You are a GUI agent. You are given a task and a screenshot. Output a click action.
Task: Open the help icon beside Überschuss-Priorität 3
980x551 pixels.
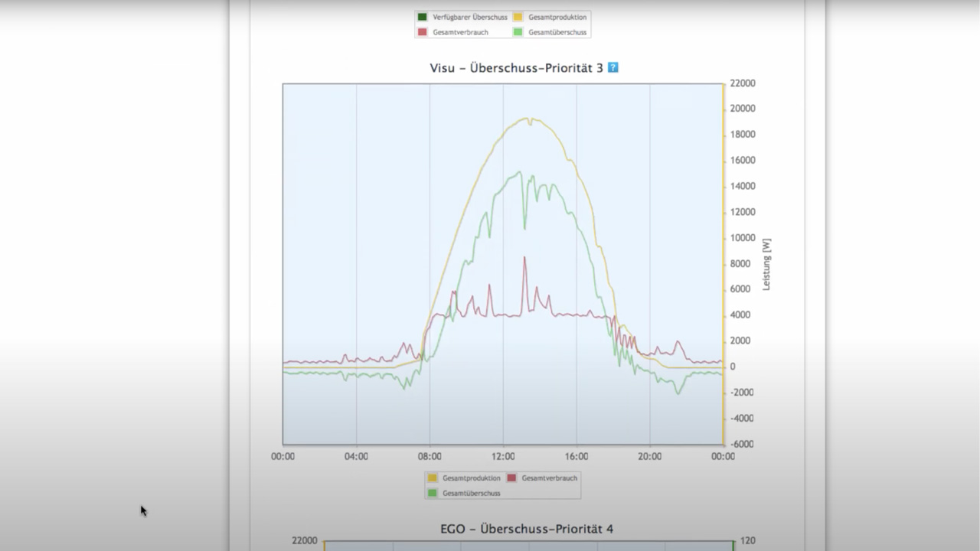(x=612, y=67)
